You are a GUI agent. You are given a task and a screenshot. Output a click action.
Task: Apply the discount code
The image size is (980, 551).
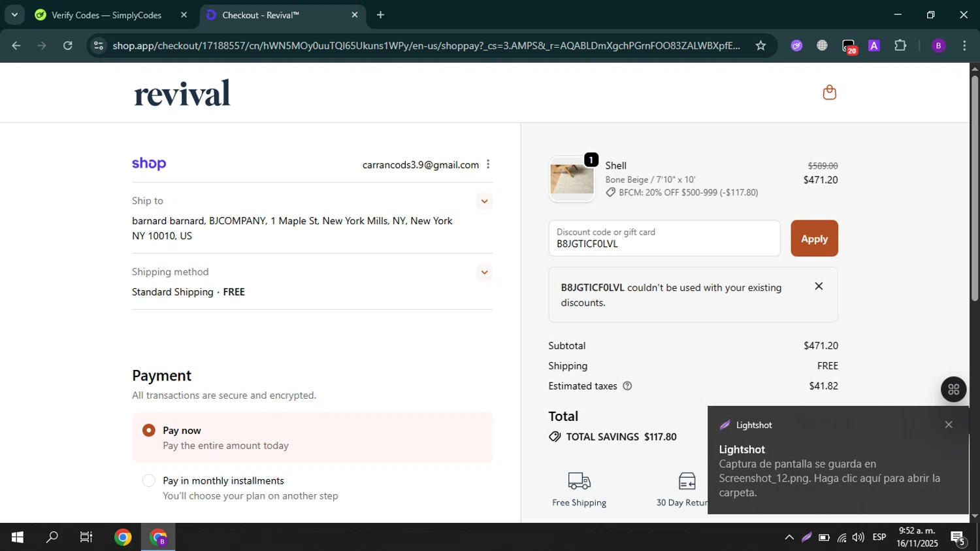814,239
